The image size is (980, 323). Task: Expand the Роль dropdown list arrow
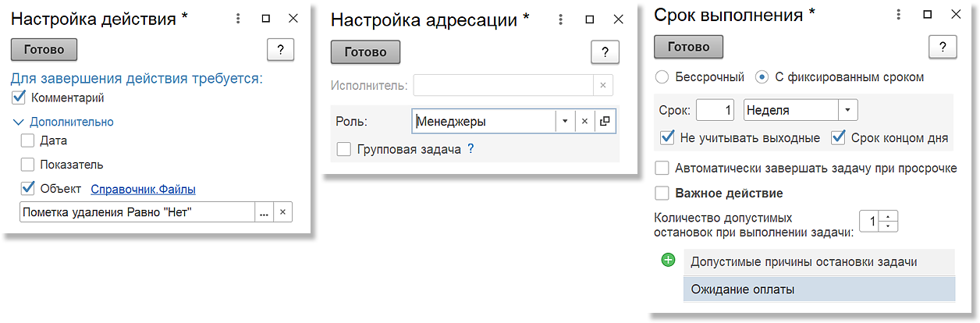pyautogui.click(x=565, y=121)
